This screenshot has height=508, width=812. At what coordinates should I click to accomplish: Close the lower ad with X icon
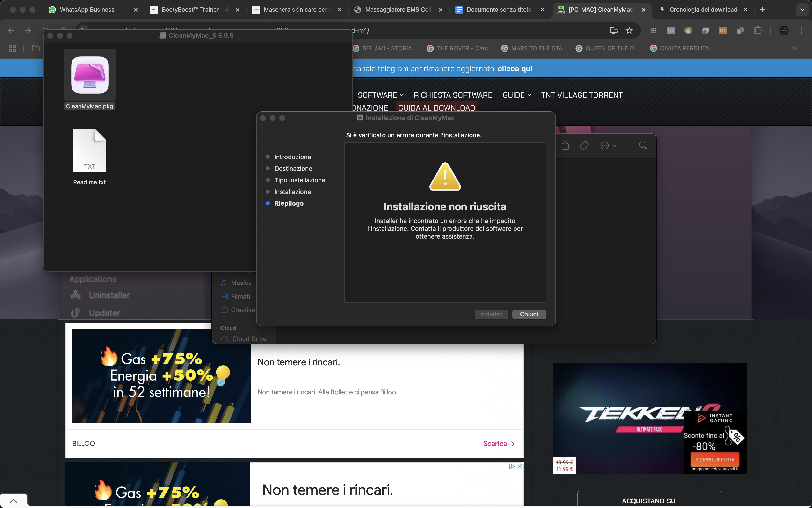[x=519, y=466]
